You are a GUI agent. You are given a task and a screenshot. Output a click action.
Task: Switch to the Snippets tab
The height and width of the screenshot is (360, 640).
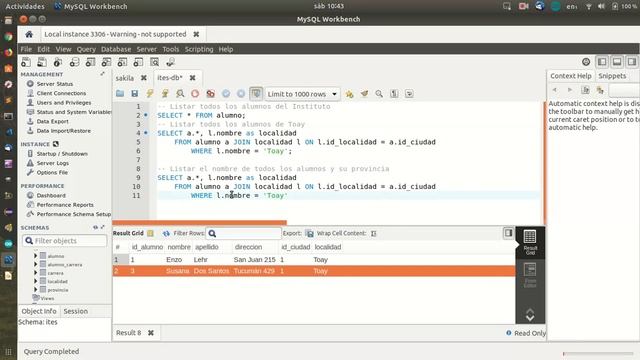[612, 76]
